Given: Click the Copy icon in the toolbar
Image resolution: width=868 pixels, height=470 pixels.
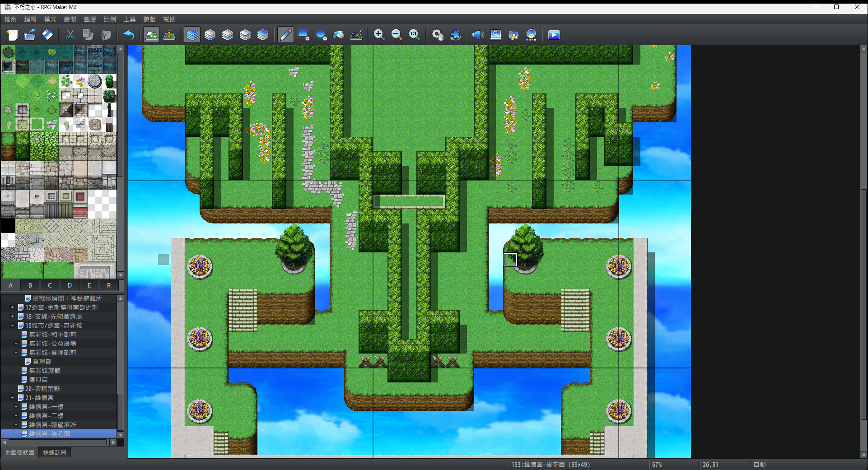Looking at the screenshot, I should point(88,35).
